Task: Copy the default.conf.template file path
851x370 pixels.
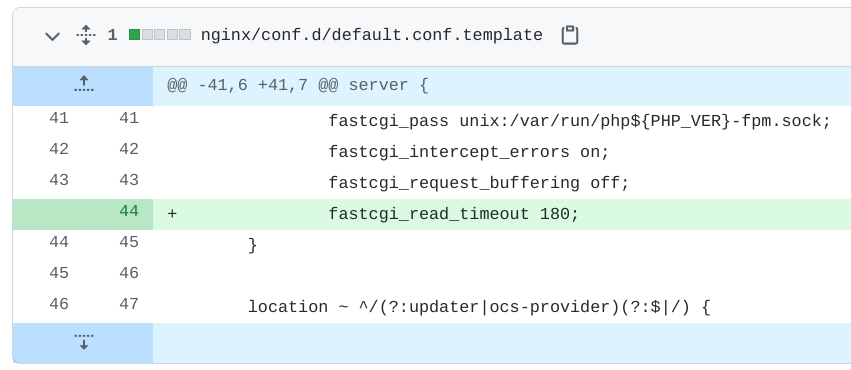Action: 569,35
